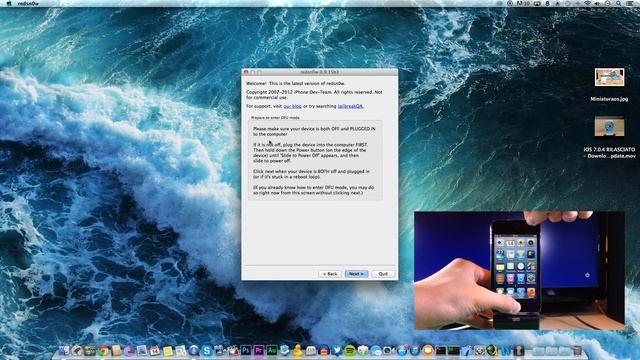The height and width of the screenshot is (360, 640).
Task: Open Notification Center from menu bar
Action: point(629,3)
